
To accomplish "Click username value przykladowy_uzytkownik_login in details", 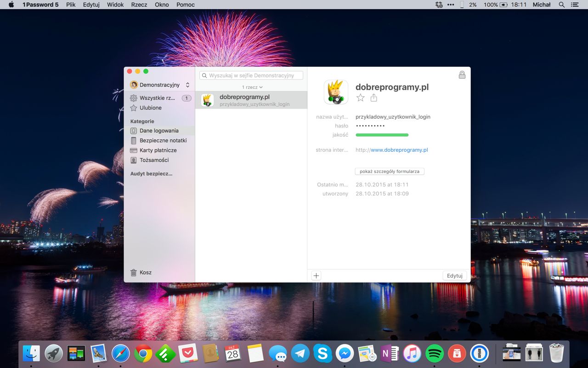I will click(x=393, y=117).
